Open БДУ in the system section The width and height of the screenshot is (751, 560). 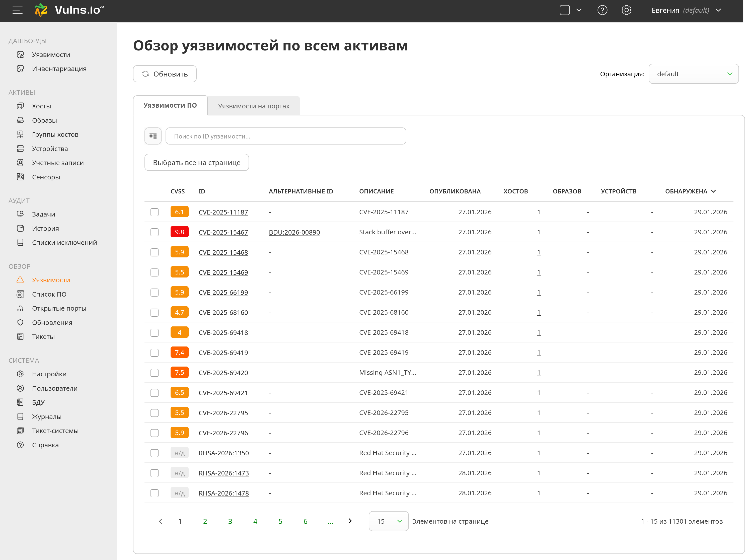[x=38, y=402]
